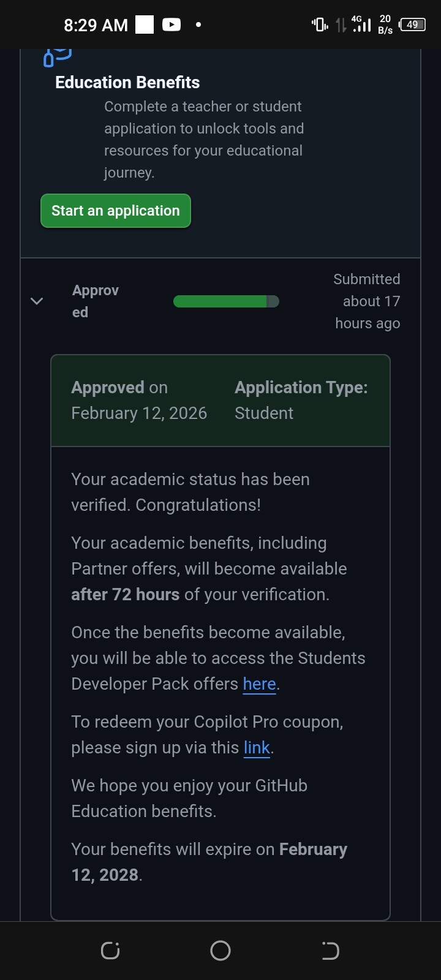Viewport: 441px width, 980px height.
Task: Tap the Education Benefits heading
Action: point(127,83)
